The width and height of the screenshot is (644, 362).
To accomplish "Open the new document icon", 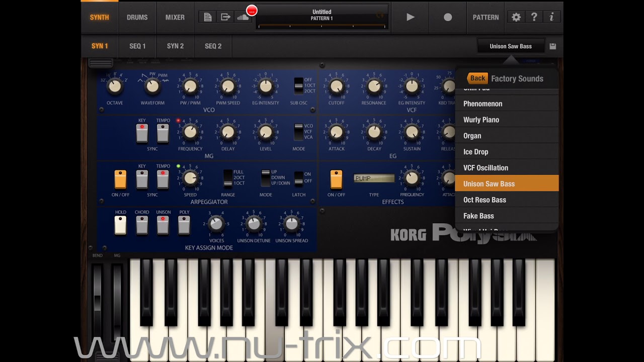I will 208,17.
